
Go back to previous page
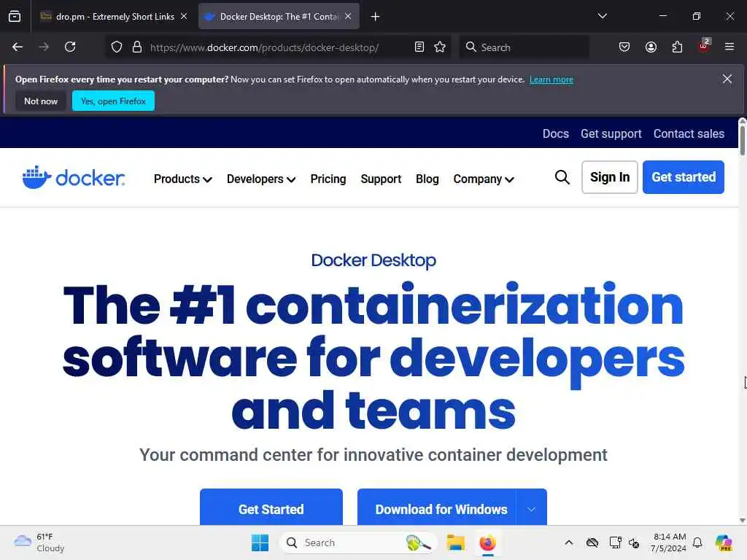[x=18, y=47]
